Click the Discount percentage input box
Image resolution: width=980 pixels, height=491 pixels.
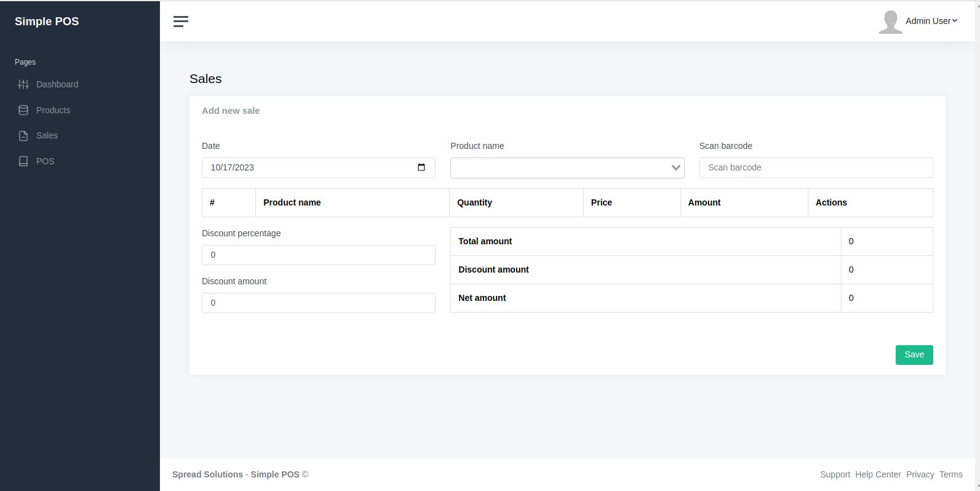tap(318, 255)
